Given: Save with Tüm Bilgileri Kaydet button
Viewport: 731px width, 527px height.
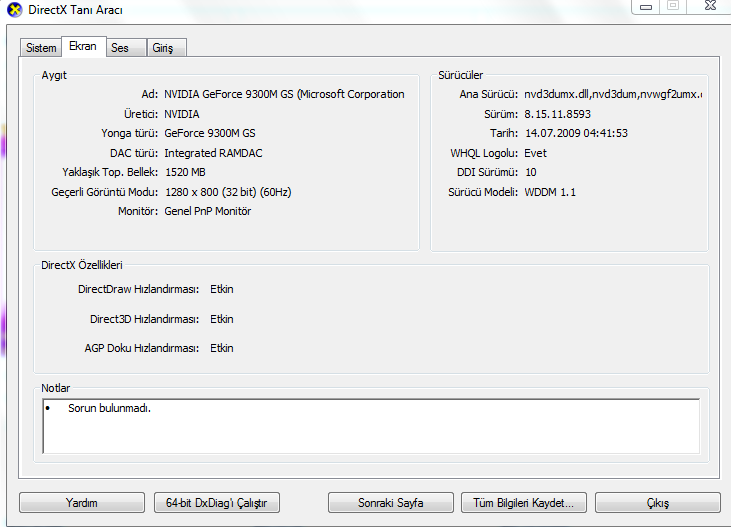Looking at the screenshot, I should pyautogui.click(x=524, y=503).
